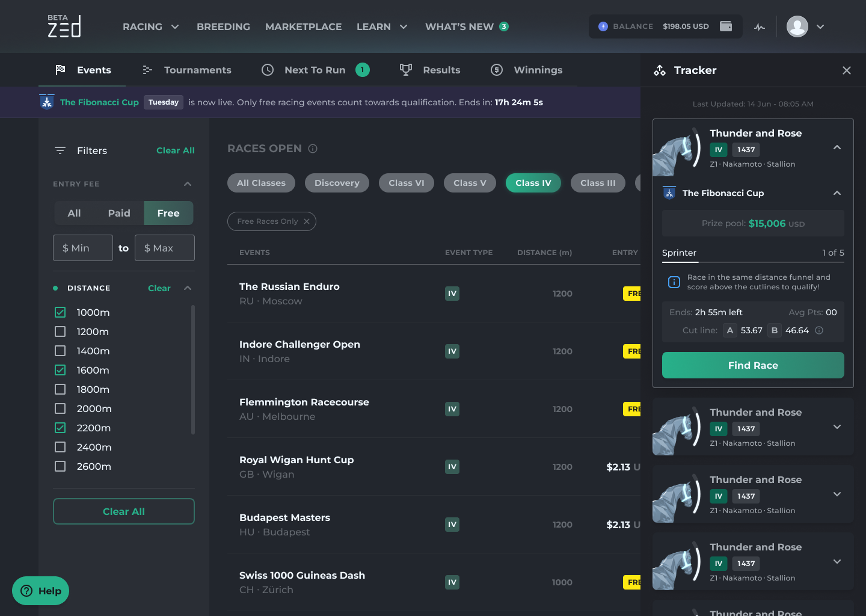Open the wallet icon next to balance
Viewport: 866px width, 616px height.
pos(726,26)
